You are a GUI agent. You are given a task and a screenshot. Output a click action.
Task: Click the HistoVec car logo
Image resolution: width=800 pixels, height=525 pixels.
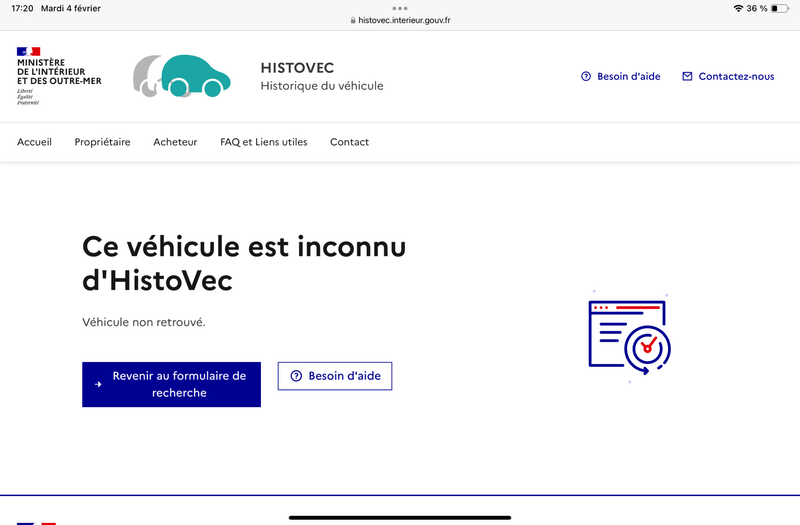point(182,76)
